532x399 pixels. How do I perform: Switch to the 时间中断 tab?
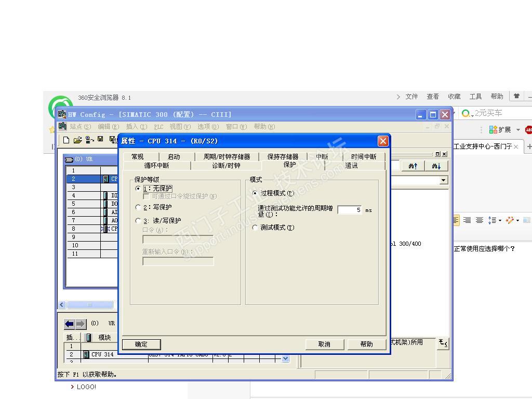(x=364, y=157)
